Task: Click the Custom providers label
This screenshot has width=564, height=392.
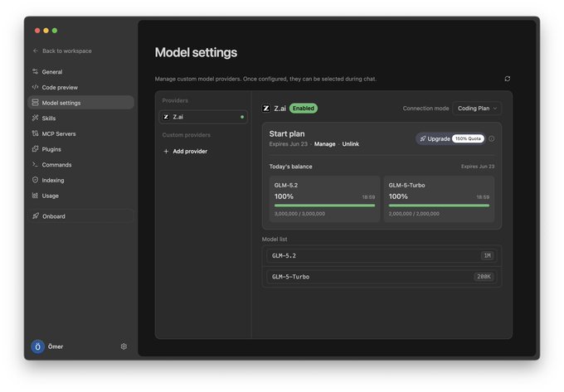Action: 187,135
